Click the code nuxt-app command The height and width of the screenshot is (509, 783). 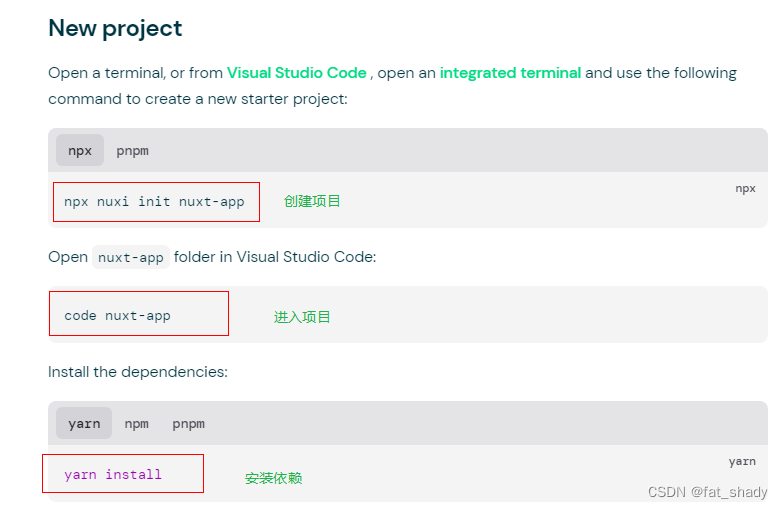(117, 316)
